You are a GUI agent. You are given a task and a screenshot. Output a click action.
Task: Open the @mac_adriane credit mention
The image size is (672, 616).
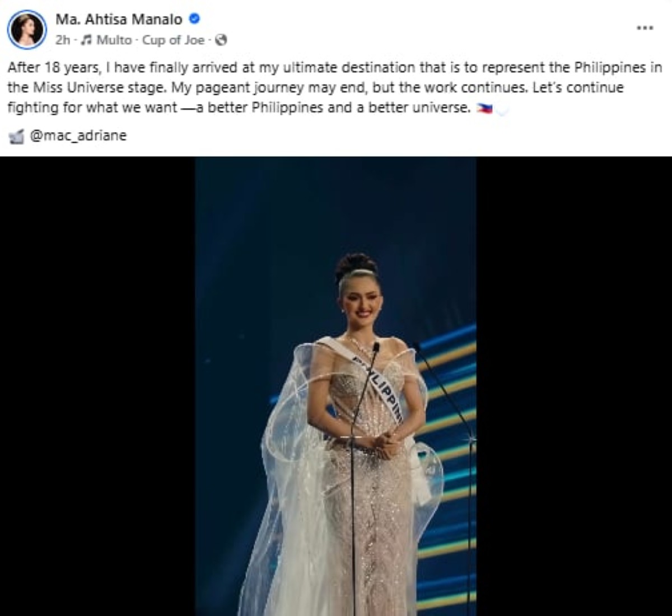click(77, 136)
